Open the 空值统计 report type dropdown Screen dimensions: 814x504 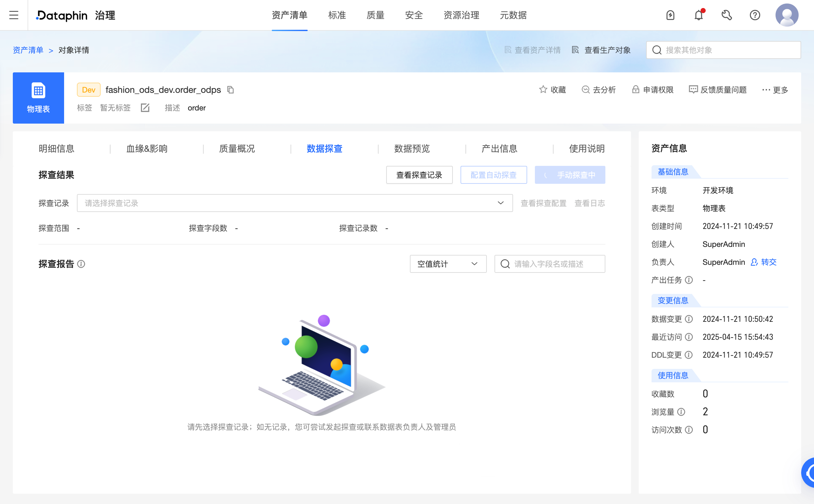click(x=448, y=264)
